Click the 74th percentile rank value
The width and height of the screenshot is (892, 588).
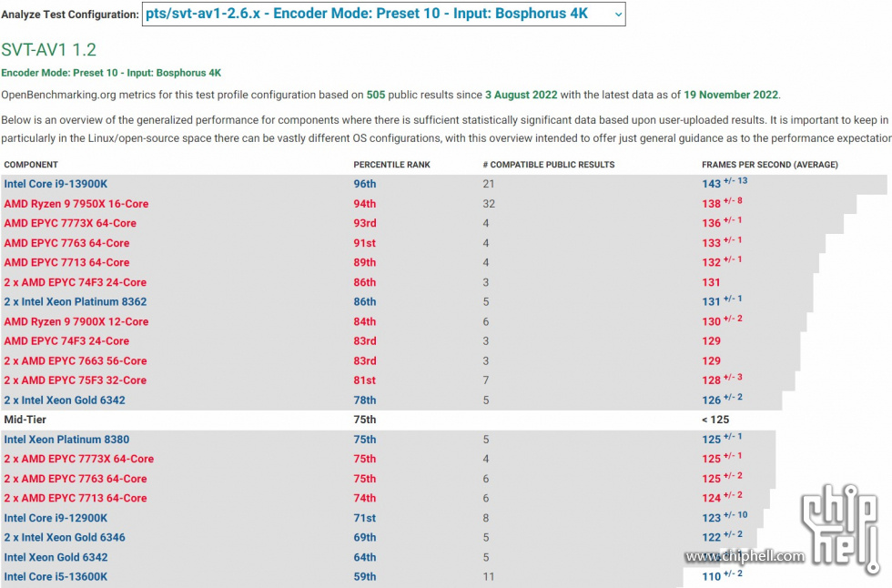[365, 498]
